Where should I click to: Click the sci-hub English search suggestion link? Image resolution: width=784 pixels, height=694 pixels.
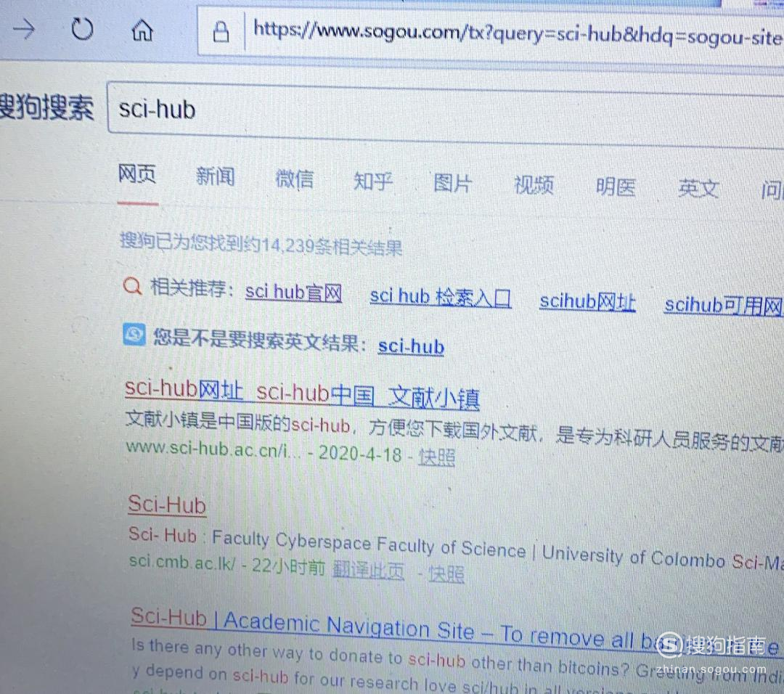pyautogui.click(x=410, y=346)
